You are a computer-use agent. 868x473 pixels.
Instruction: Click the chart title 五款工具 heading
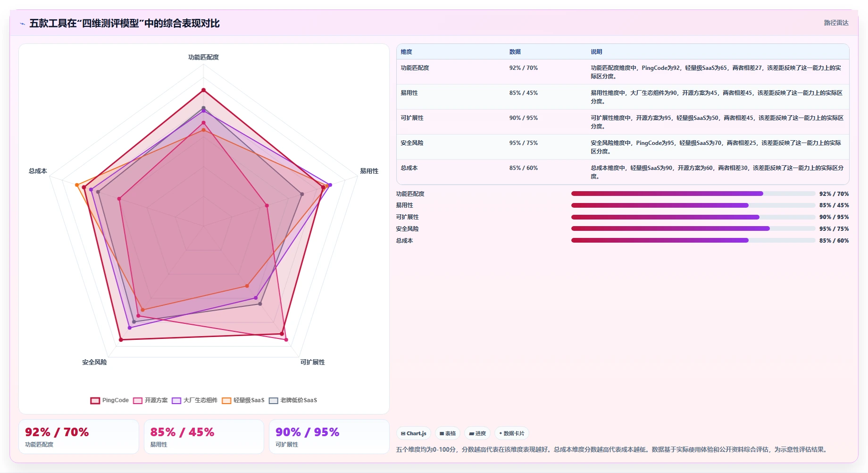tap(125, 23)
